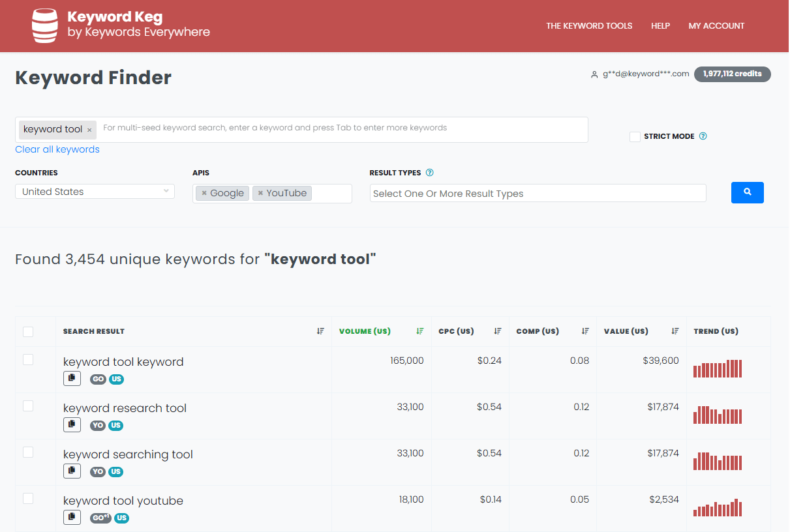Copy 'keyword tool keyword' to clipboard
Viewport: 790px width, 532px height.
[72, 378]
